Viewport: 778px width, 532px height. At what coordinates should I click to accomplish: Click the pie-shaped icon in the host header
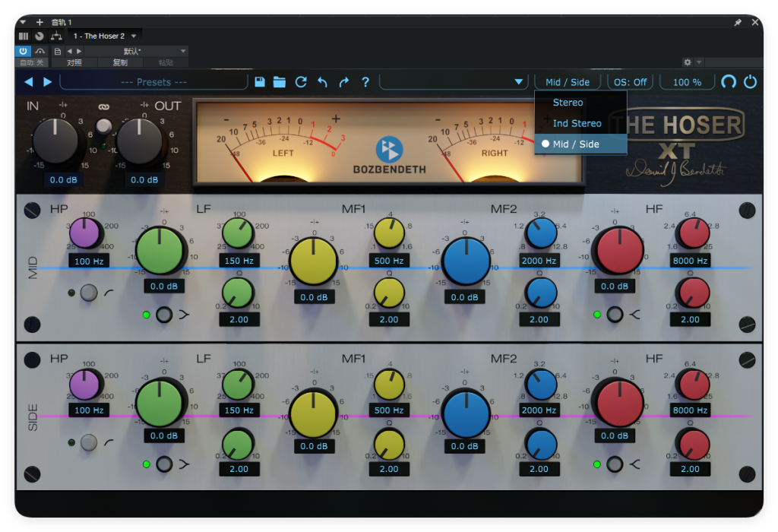pyautogui.click(x=40, y=36)
